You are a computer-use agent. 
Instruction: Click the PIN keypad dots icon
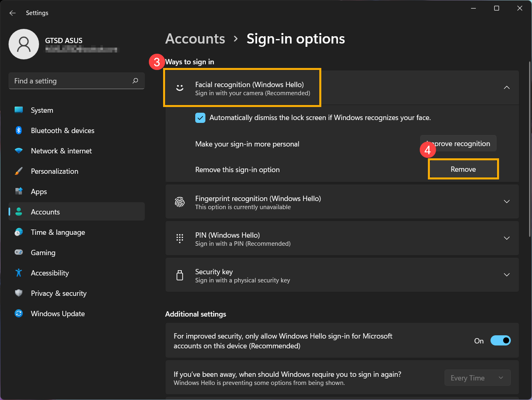[x=180, y=238]
